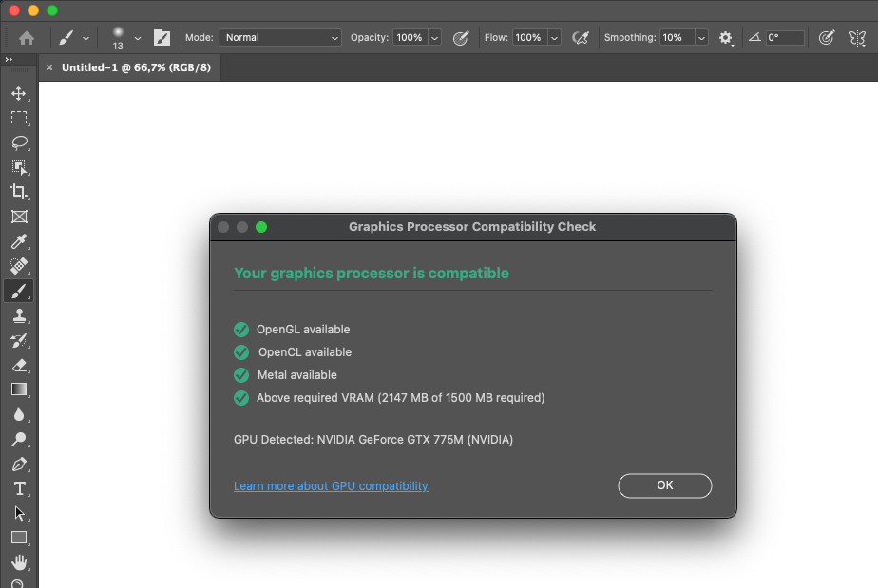Screen dimensions: 878x588
Task: Open symmetry paint butterfly options
Action: (857, 37)
